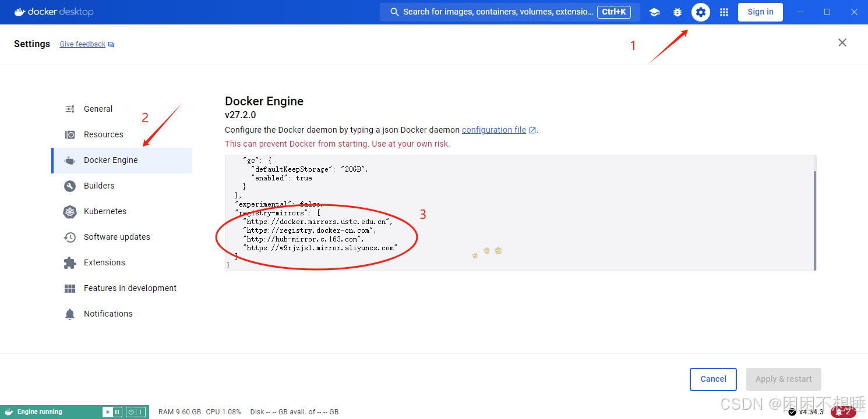Open the Resources settings section

122,134
